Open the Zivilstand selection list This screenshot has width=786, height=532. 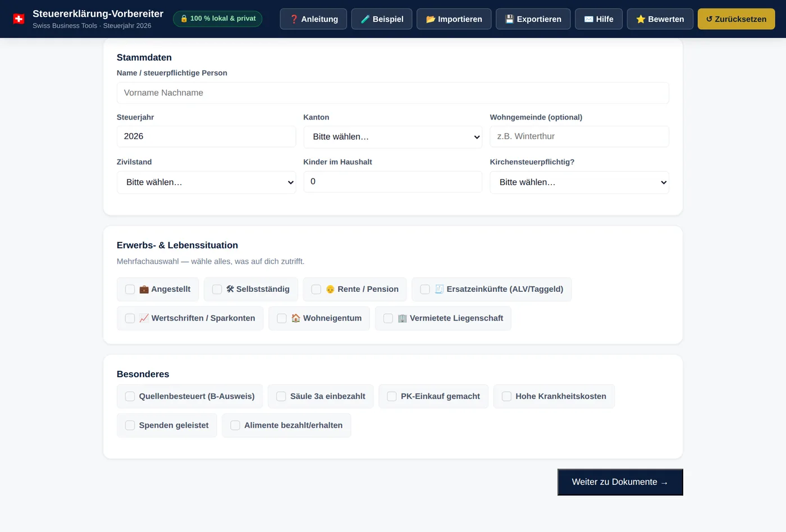point(206,182)
